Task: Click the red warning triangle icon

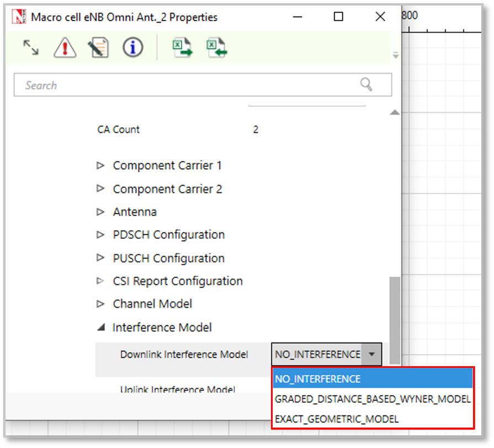Action: [65, 48]
